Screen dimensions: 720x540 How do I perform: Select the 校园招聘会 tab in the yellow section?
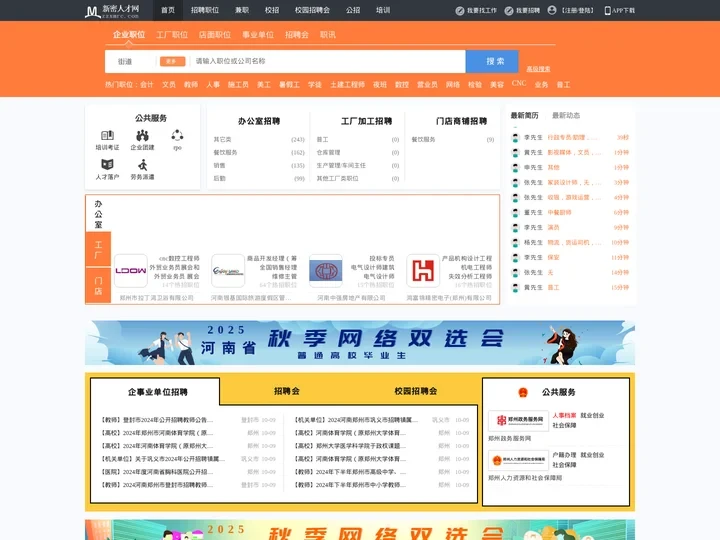tap(416, 391)
